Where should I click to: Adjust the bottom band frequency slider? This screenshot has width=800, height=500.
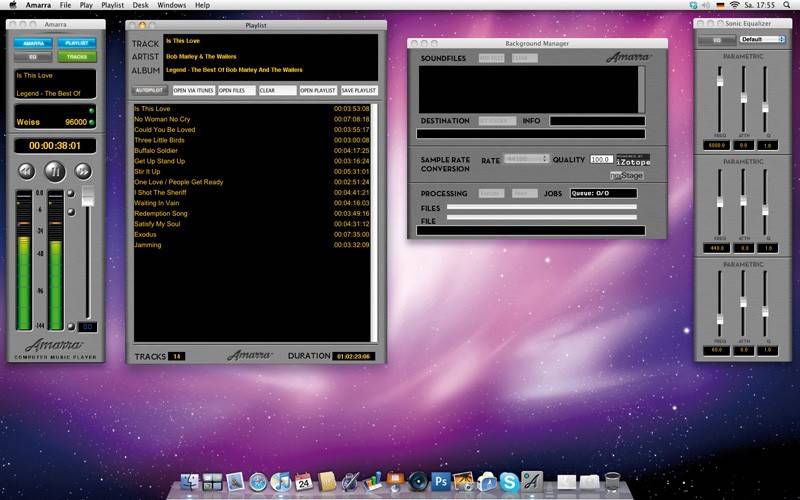[x=720, y=319]
